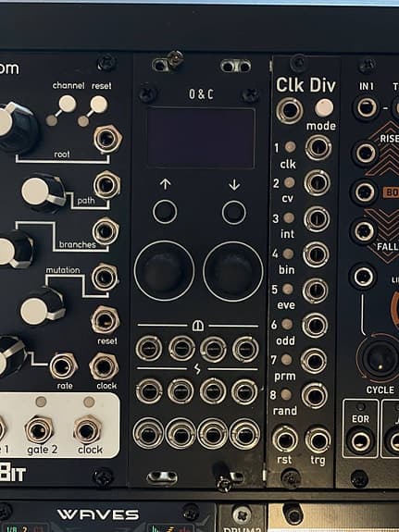This screenshot has width=399, height=532.
Task: Click the left O&C encoder knob
Action: [164, 271]
